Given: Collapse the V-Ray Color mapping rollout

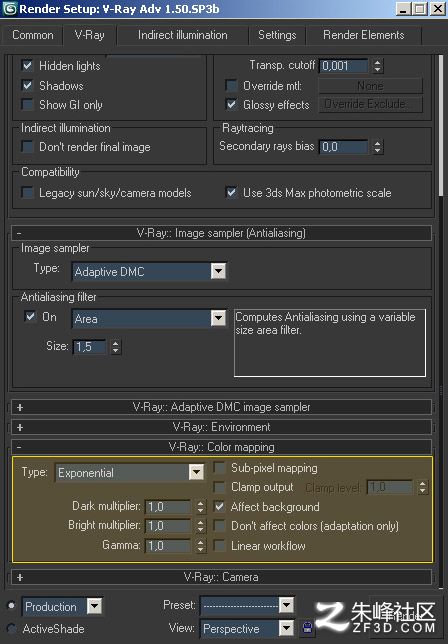Looking at the screenshot, I should (x=222, y=447).
